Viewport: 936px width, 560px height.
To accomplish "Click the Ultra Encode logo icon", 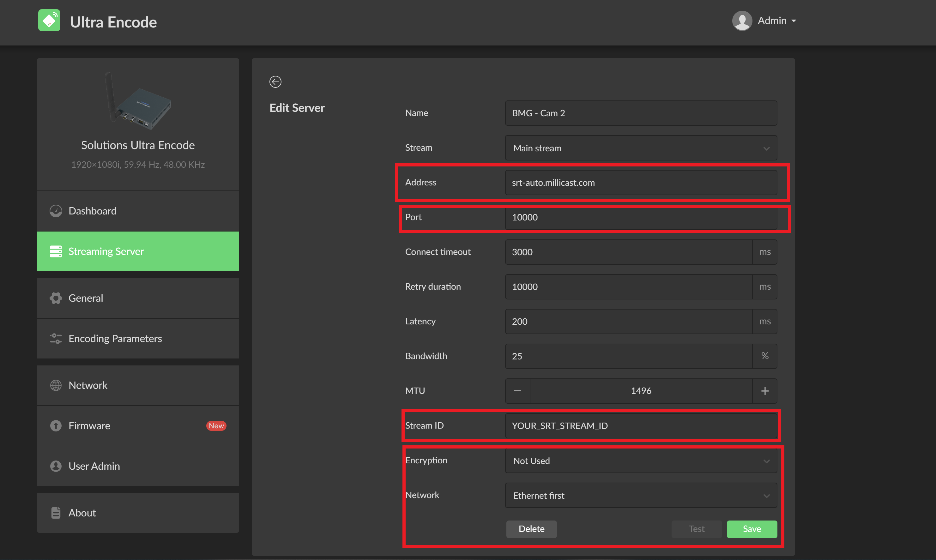I will pyautogui.click(x=49, y=21).
